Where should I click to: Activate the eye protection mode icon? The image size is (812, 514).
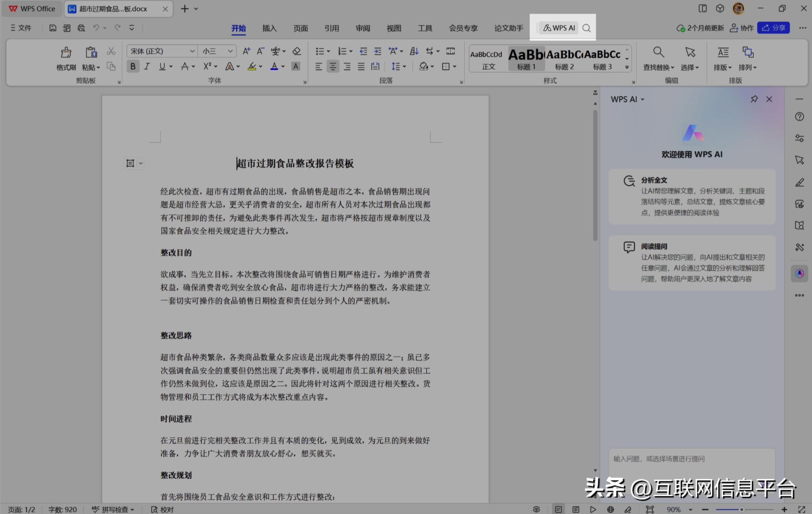pos(536,509)
